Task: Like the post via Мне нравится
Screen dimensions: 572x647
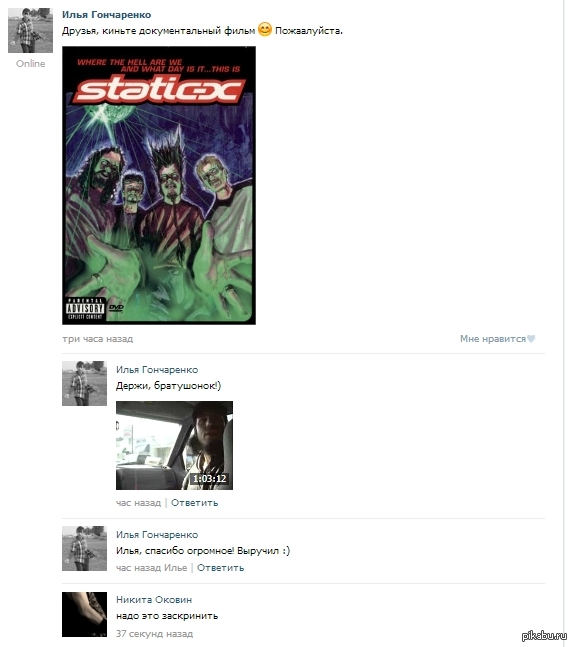Action: coord(493,339)
